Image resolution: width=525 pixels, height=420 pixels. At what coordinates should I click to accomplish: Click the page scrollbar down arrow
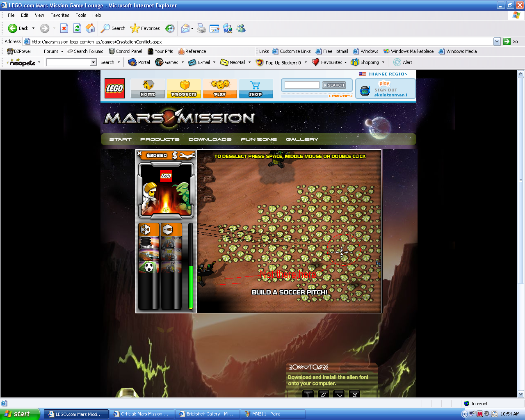521,394
